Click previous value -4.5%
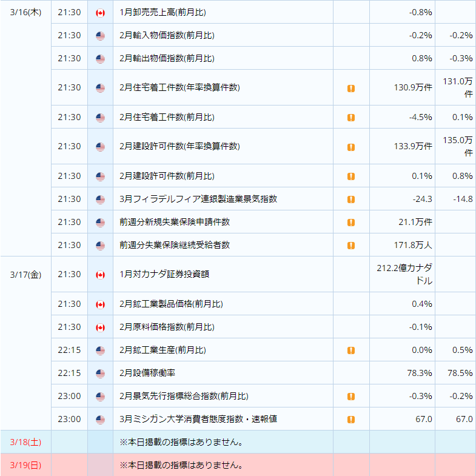The width and height of the screenshot is (476, 476). pyautogui.click(x=420, y=118)
